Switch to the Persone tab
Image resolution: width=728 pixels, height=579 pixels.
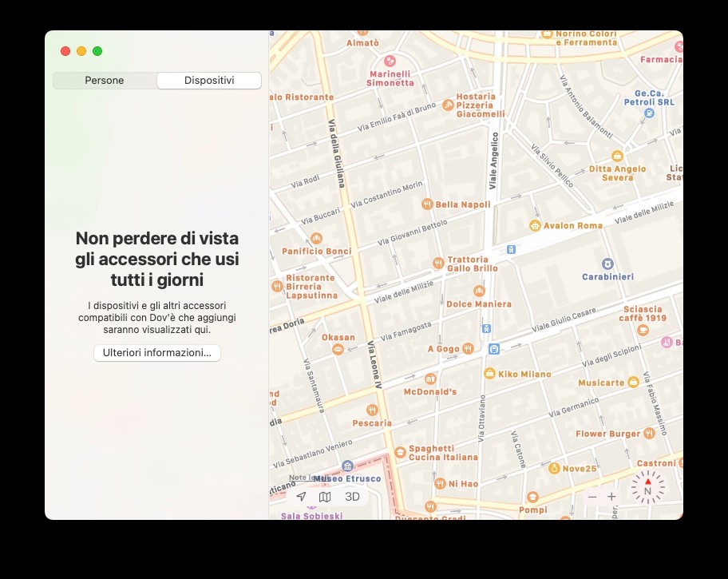[x=105, y=81]
